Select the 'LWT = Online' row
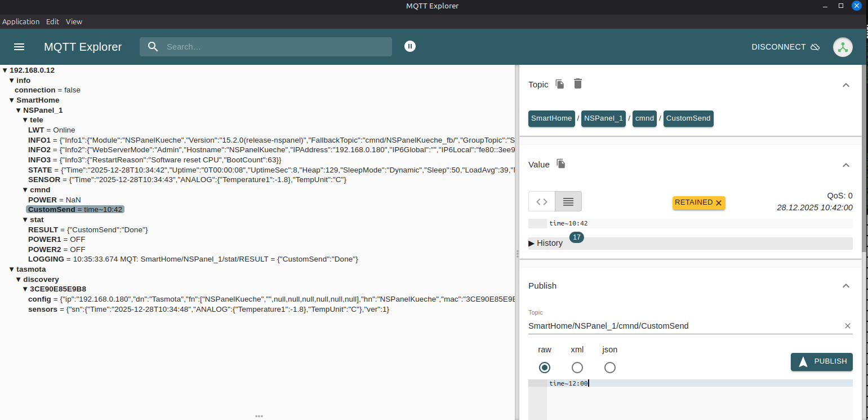 coord(51,130)
